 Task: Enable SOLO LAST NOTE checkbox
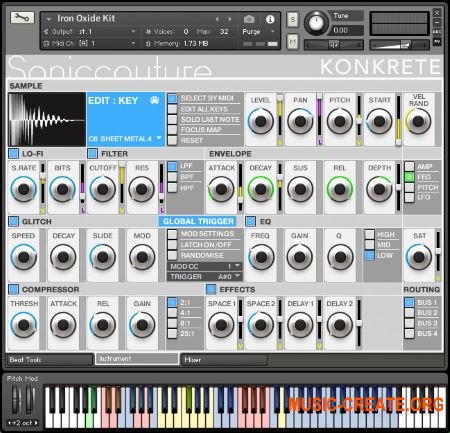point(172,119)
